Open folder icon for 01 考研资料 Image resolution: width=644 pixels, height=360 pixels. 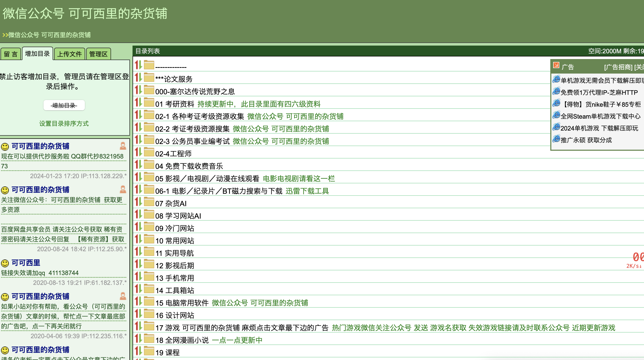(149, 102)
